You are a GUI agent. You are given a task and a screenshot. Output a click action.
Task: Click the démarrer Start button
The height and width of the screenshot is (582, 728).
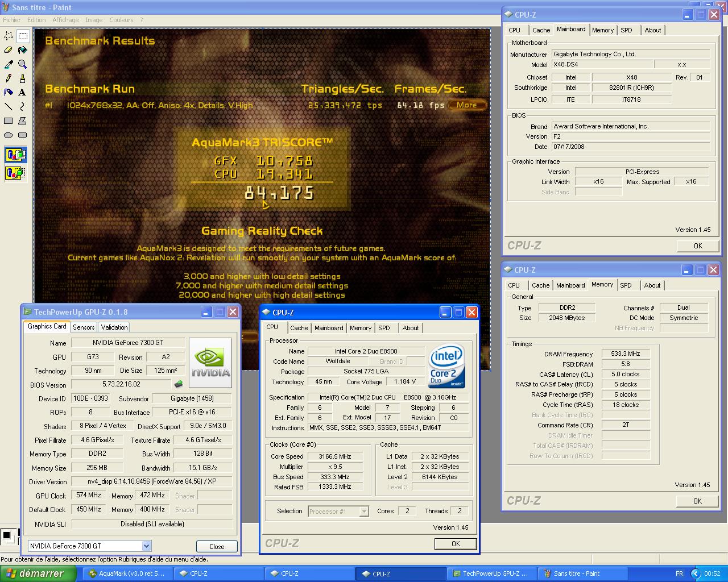(x=38, y=573)
